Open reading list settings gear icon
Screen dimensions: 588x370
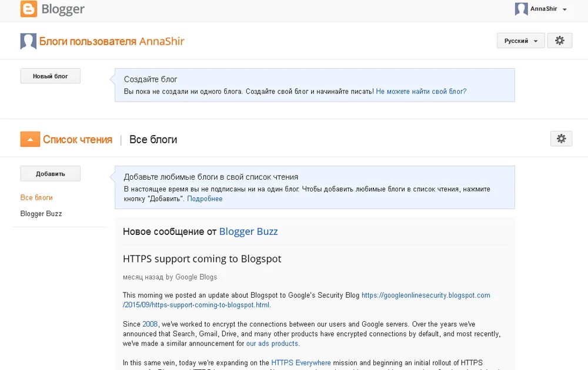[561, 139]
